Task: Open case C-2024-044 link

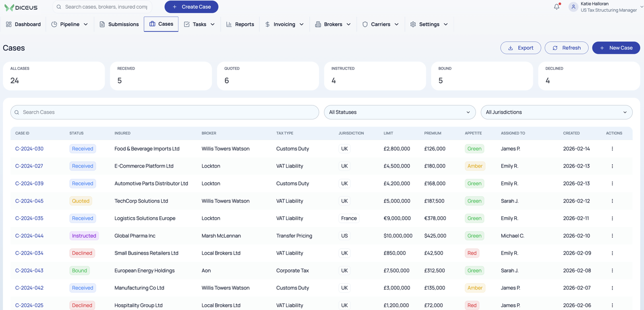Action: pyautogui.click(x=29, y=236)
